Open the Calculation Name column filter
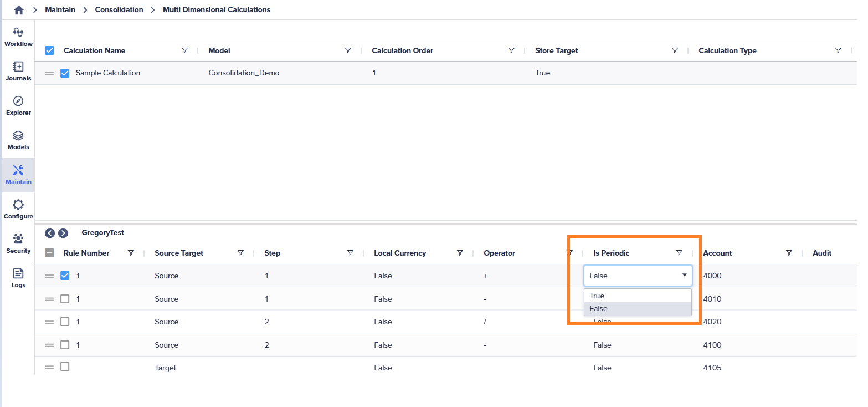868x407 pixels. pos(184,50)
